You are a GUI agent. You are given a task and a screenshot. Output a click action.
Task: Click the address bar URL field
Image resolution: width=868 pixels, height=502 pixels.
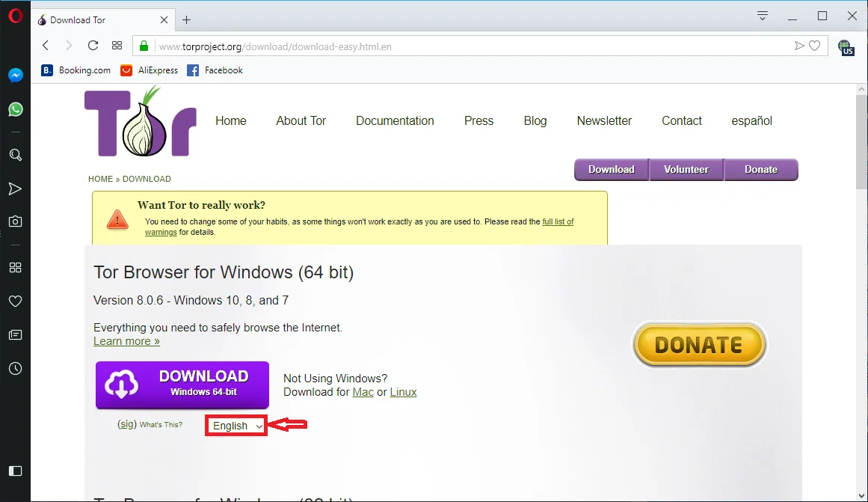[471, 46]
